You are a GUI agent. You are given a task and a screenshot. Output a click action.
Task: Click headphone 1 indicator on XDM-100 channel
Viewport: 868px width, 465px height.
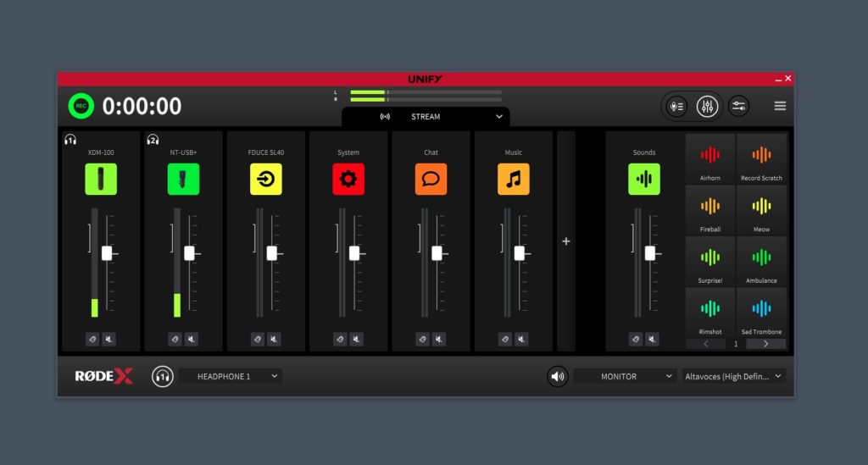coord(70,140)
